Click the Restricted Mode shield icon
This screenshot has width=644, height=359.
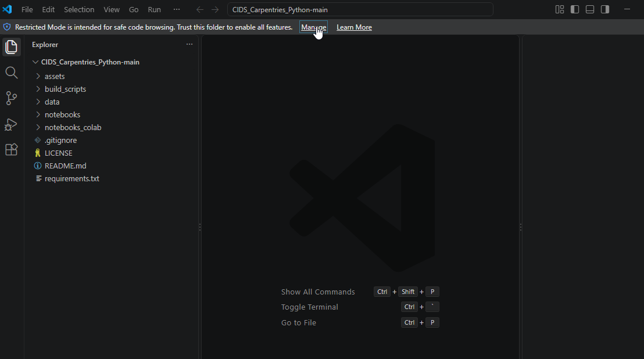point(7,27)
